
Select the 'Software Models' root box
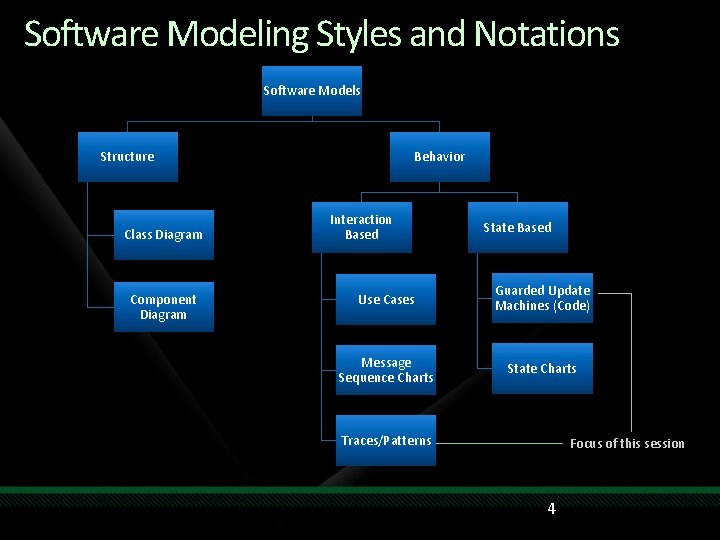point(312,91)
